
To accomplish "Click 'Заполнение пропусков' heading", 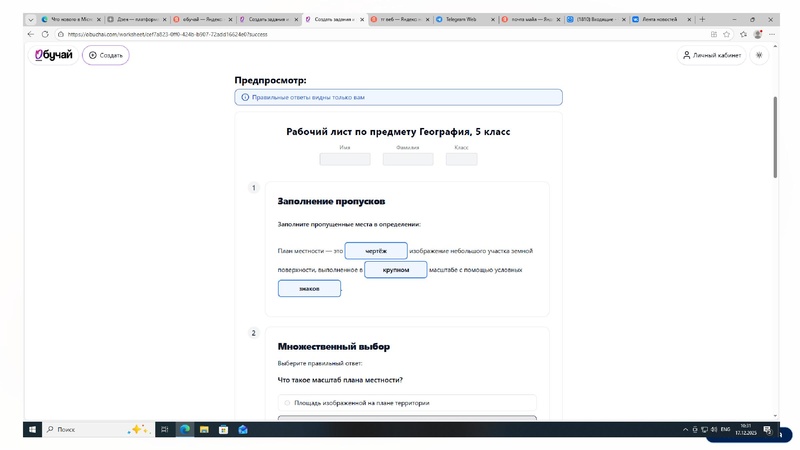I will (x=331, y=202).
